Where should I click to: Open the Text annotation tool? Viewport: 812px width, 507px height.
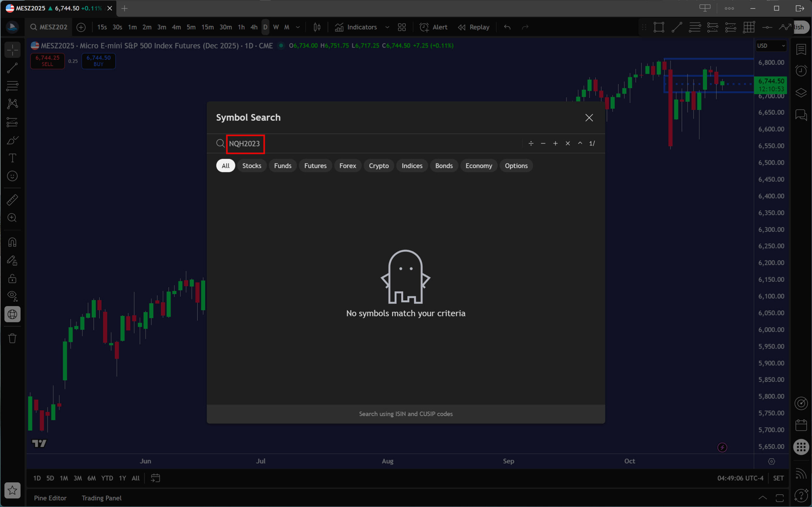coord(12,158)
